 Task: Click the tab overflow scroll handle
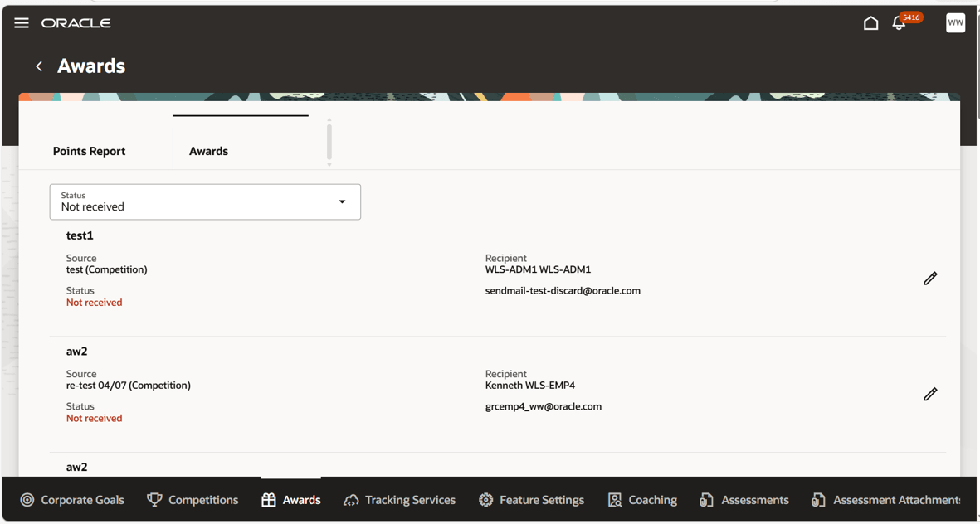click(x=329, y=143)
